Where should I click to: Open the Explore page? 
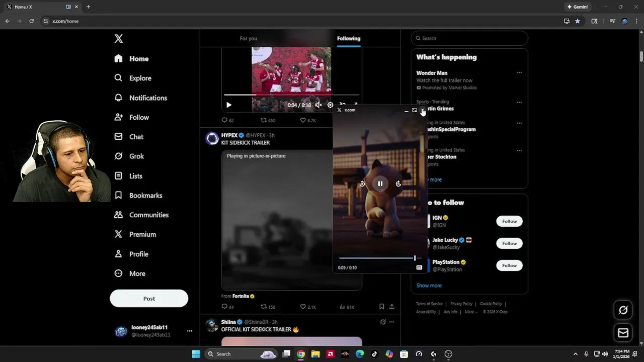click(133, 78)
